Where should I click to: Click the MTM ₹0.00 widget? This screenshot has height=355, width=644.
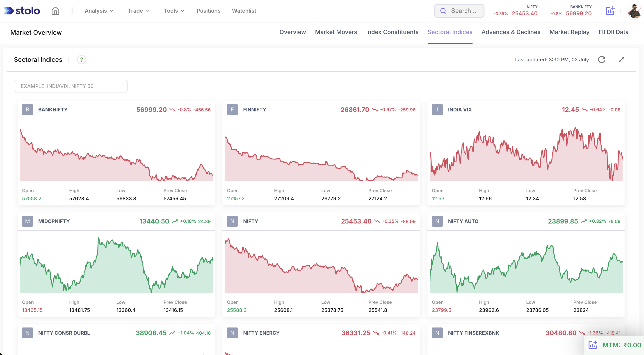(x=614, y=345)
